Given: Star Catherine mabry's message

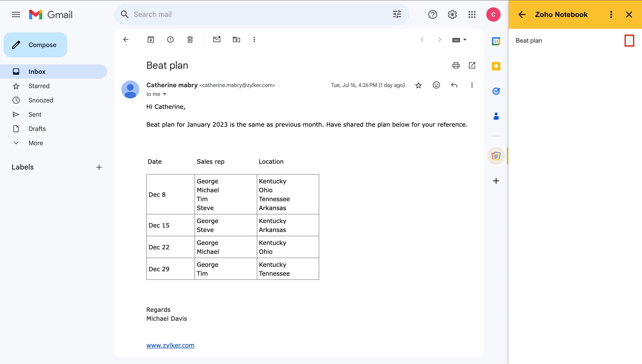Looking at the screenshot, I should (x=418, y=85).
